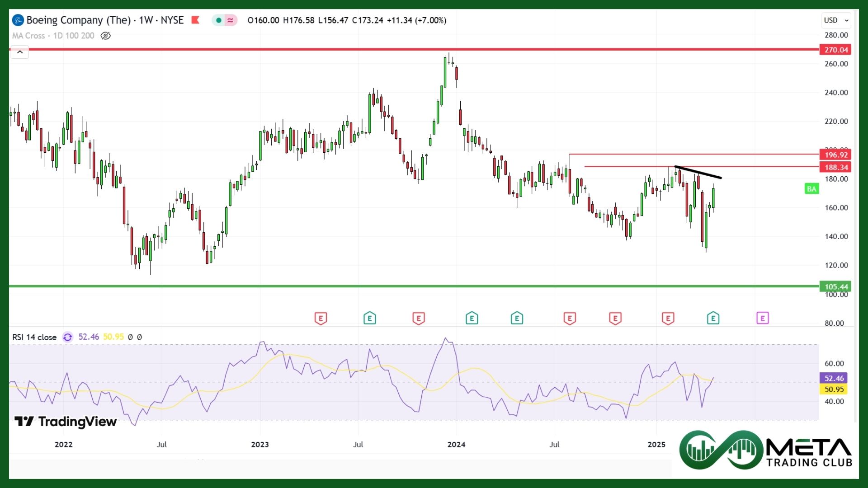This screenshot has height=488, width=868.
Task: Select the RSI 14 close legend label
Action: click(x=34, y=337)
